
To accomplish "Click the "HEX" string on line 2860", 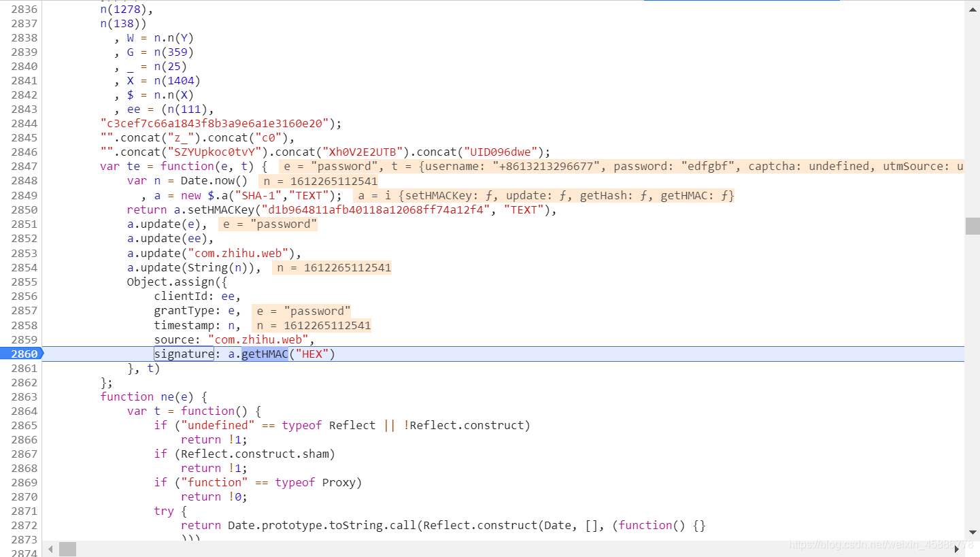I will (311, 354).
